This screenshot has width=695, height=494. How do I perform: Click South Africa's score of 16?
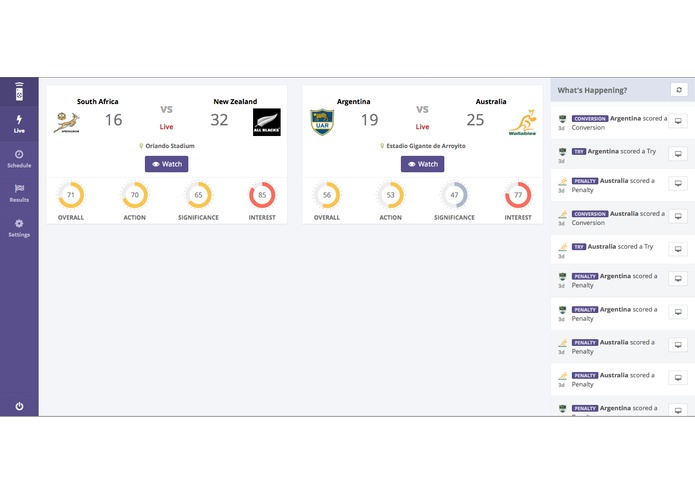click(x=113, y=120)
